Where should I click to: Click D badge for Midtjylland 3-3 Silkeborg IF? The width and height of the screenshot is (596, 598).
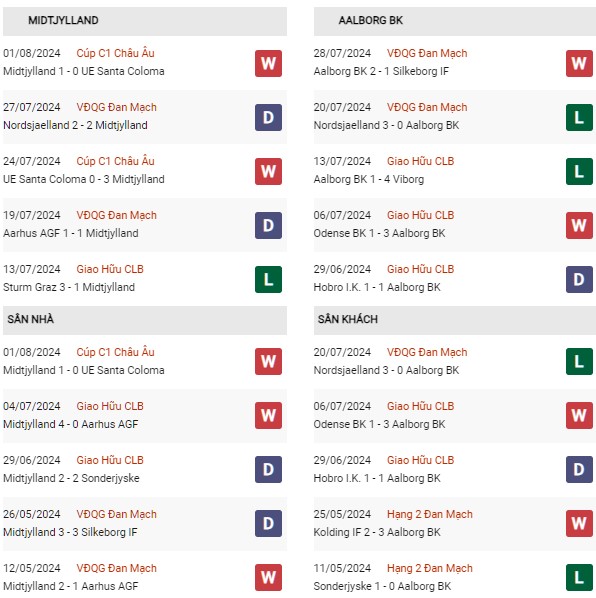pyautogui.click(x=268, y=524)
